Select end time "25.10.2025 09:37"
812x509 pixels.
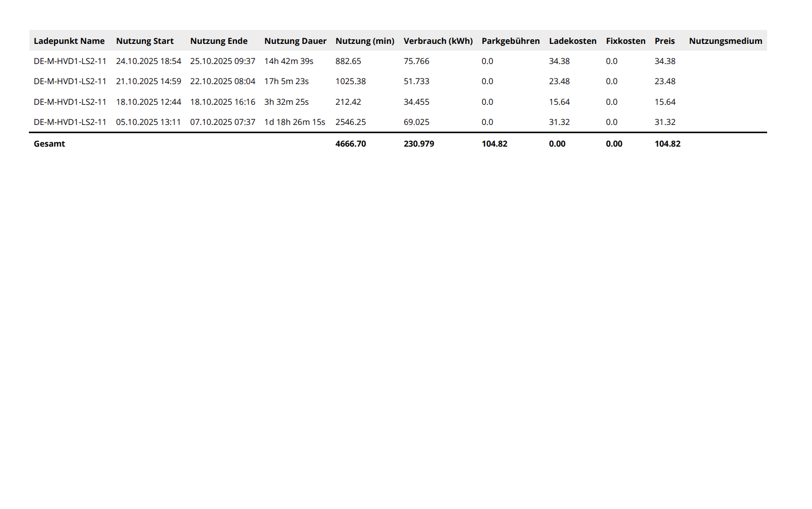(223, 61)
